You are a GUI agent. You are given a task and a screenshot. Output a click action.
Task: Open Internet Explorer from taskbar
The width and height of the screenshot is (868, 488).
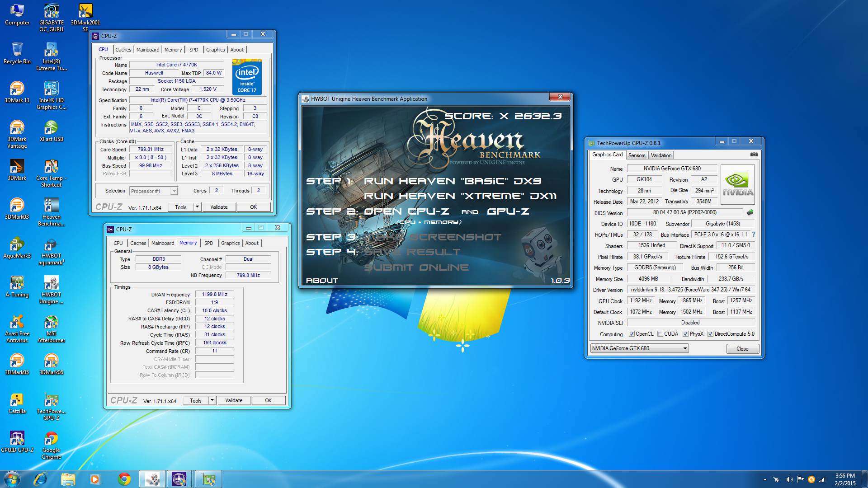40,479
